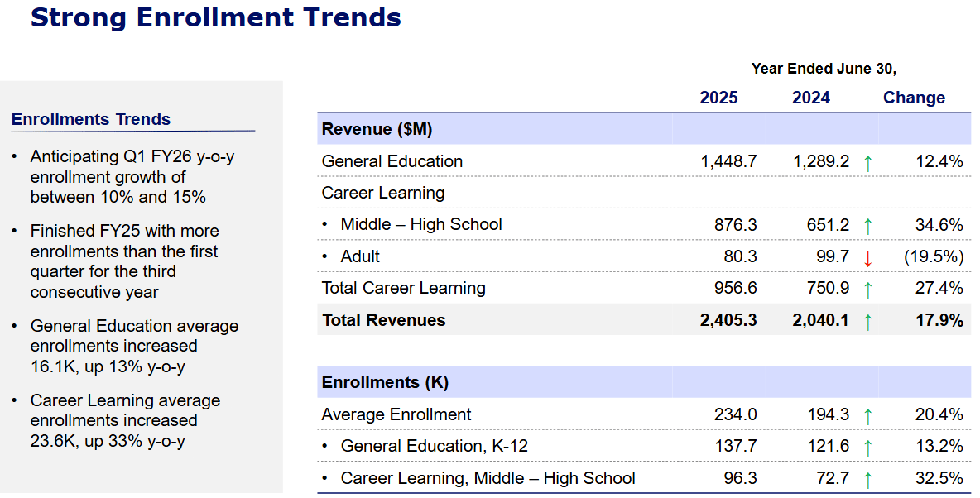Click the 'Anticipating Q1 FY26 y-o-y' bullet
The width and height of the screenshot is (980, 498).
[x=132, y=177]
